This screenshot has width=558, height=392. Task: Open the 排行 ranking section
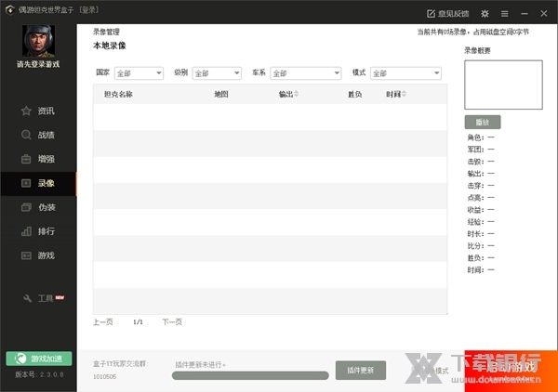(x=46, y=231)
